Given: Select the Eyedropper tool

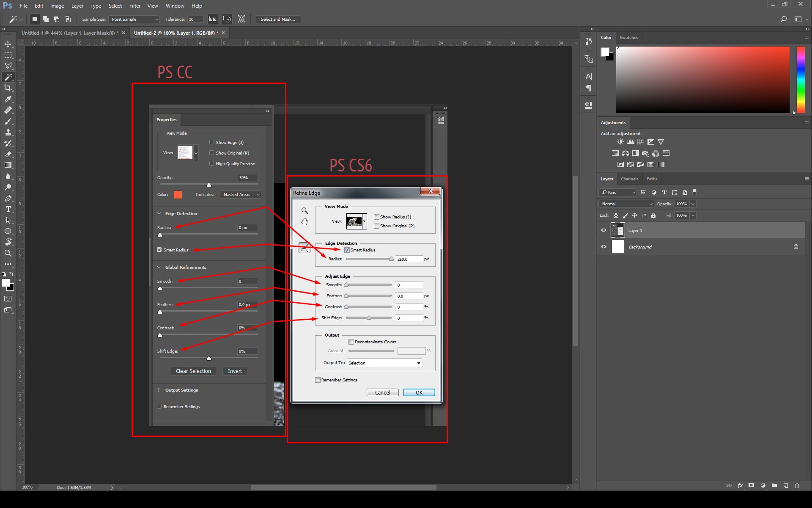Looking at the screenshot, I should [x=8, y=99].
